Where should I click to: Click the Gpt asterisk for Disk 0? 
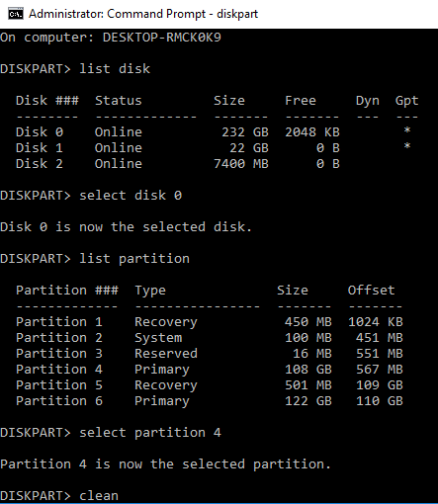(407, 130)
